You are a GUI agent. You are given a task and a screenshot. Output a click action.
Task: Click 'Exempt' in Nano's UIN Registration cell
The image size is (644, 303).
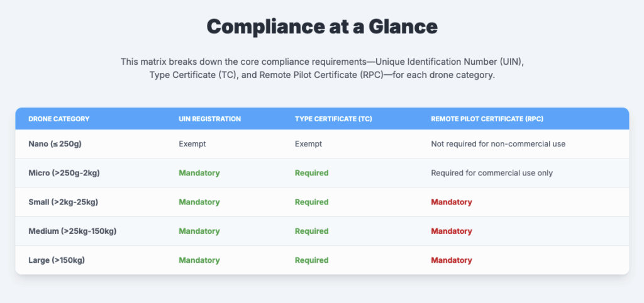(x=192, y=144)
